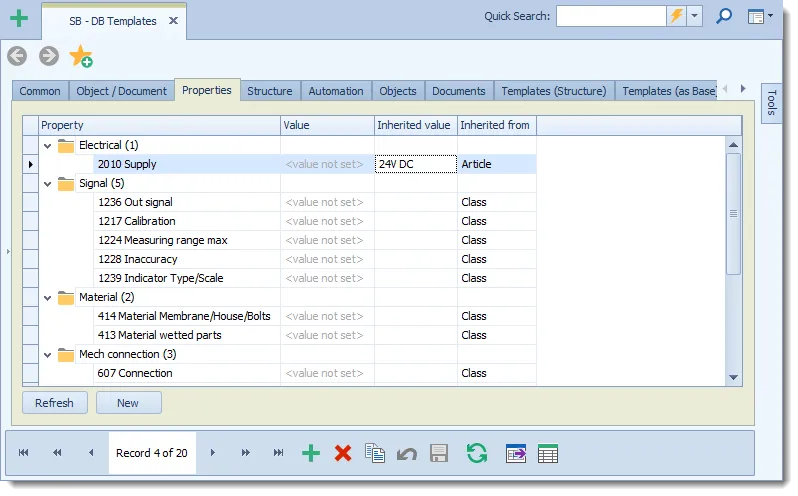798x496 pixels.
Task: Collapse the Material (2) group
Action: point(47,298)
